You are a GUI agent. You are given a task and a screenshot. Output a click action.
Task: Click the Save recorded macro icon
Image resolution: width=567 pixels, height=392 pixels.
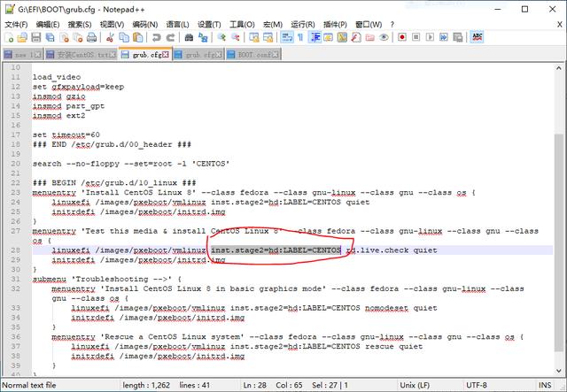pos(458,37)
